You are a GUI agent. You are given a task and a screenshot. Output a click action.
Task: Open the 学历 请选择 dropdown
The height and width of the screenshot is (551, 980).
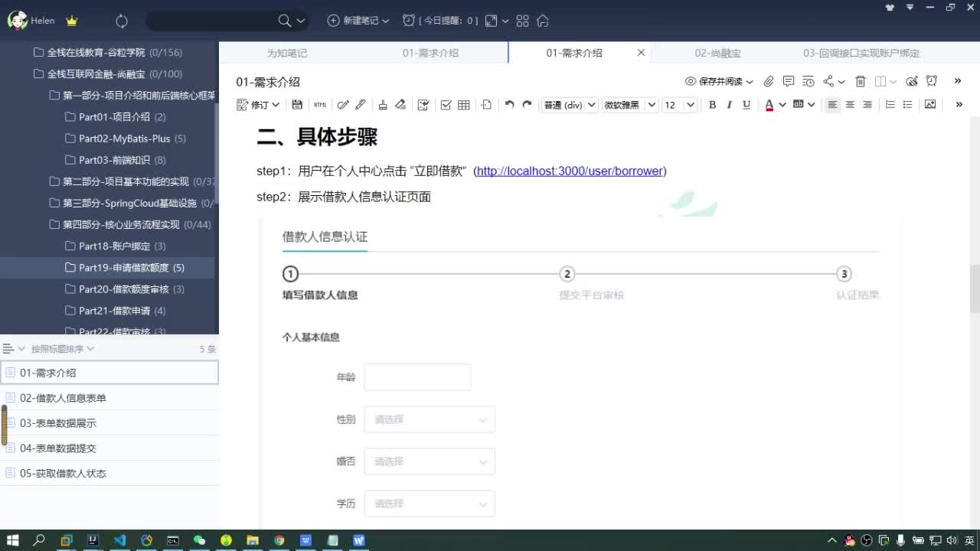coord(430,504)
